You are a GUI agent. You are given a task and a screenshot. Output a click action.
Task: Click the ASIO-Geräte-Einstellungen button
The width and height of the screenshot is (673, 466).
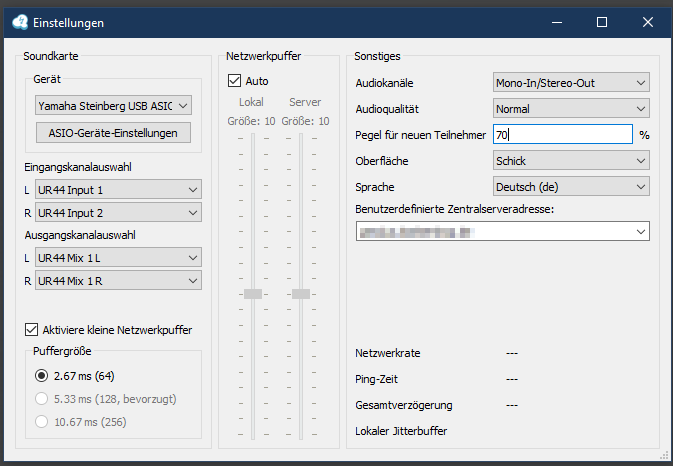tap(112, 132)
